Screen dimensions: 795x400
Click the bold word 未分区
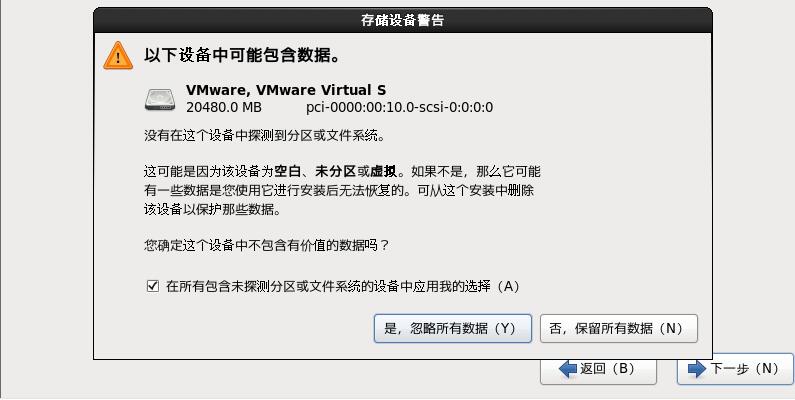335,171
